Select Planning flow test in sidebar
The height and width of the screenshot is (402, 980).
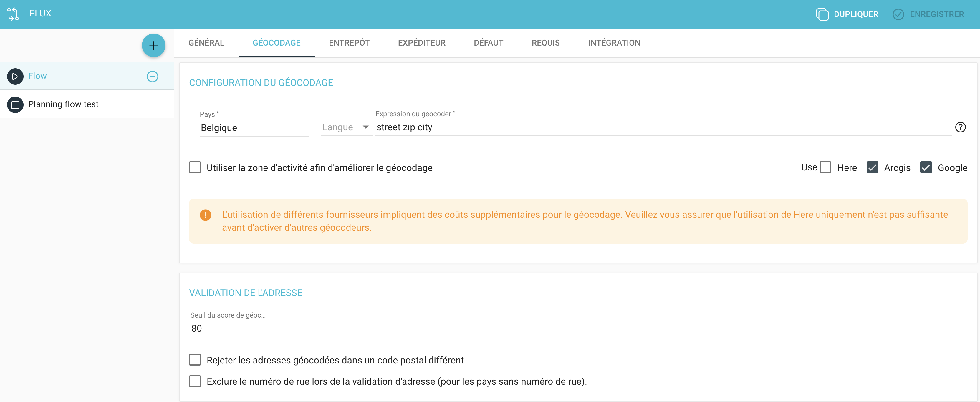87,104
